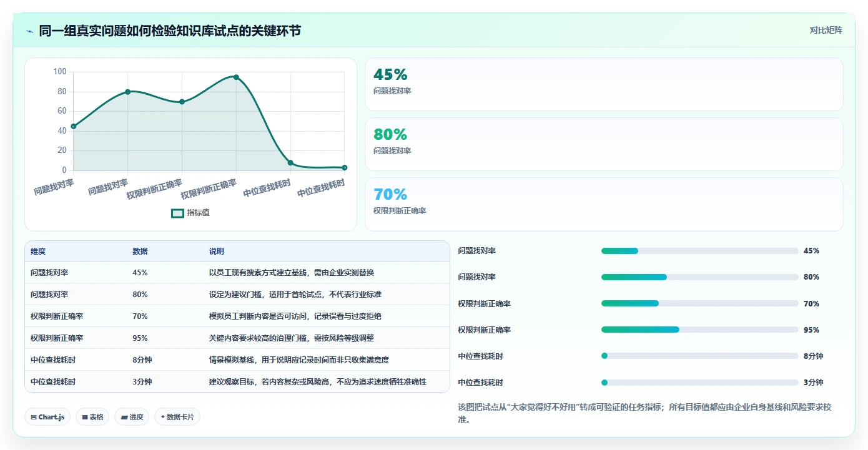Click description 以员工现有搜索方式建立基线
The width and height of the screenshot is (868, 450).
(292, 273)
